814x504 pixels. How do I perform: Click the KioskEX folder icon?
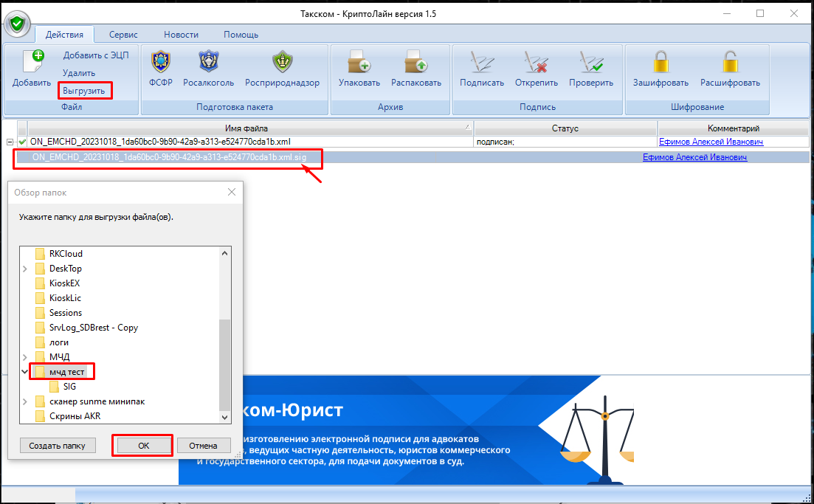[40, 283]
